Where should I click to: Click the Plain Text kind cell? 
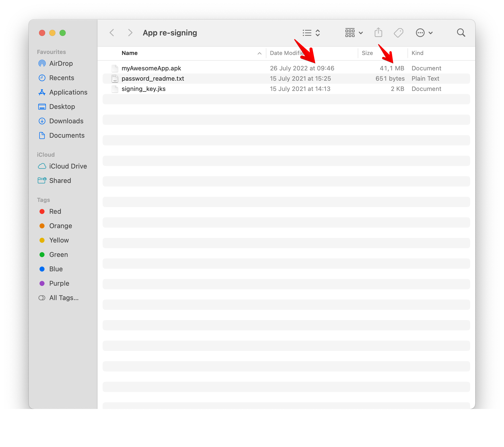pos(425,79)
